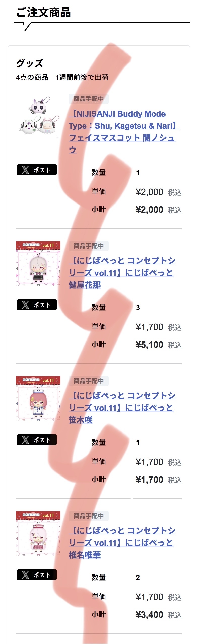Click the 商品手配中 badge above 笹木咲
The image size is (198, 644).
[89, 381]
